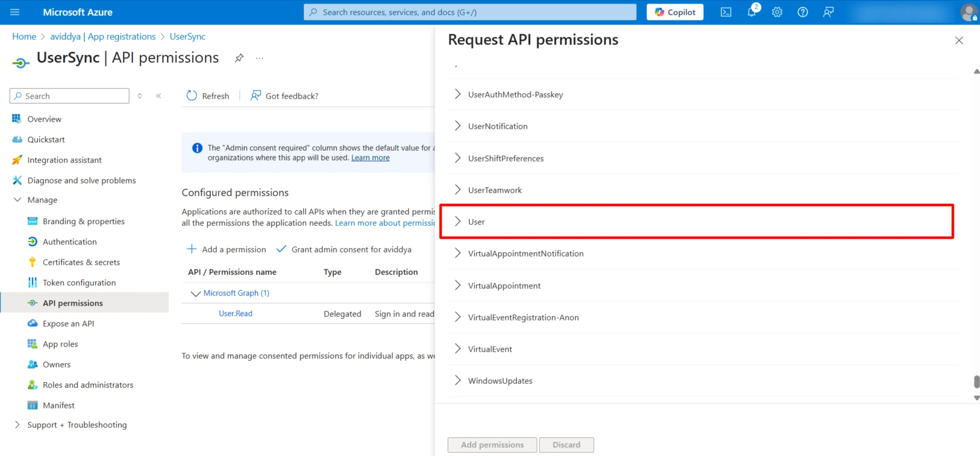Click the Discard button
980x456 pixels.
point(567,445)
